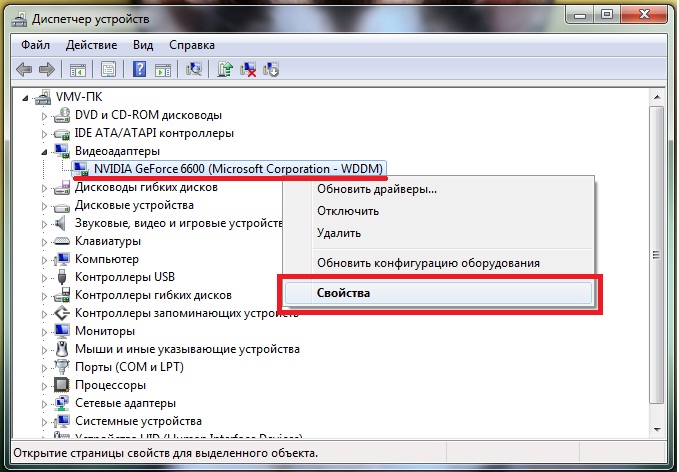Image resolution: width=679 pixels, height=472 pixels.
Task: Click the scan for hardware changes icon
Action: click(x=194, y=69)
